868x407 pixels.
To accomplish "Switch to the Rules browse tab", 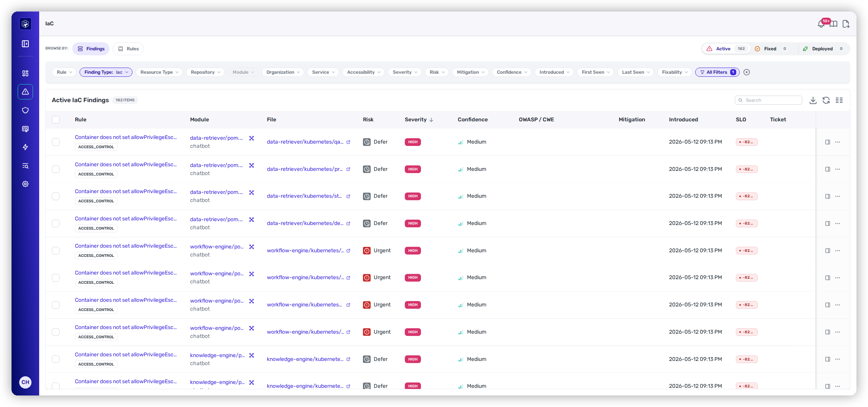I will coord(128,49).
